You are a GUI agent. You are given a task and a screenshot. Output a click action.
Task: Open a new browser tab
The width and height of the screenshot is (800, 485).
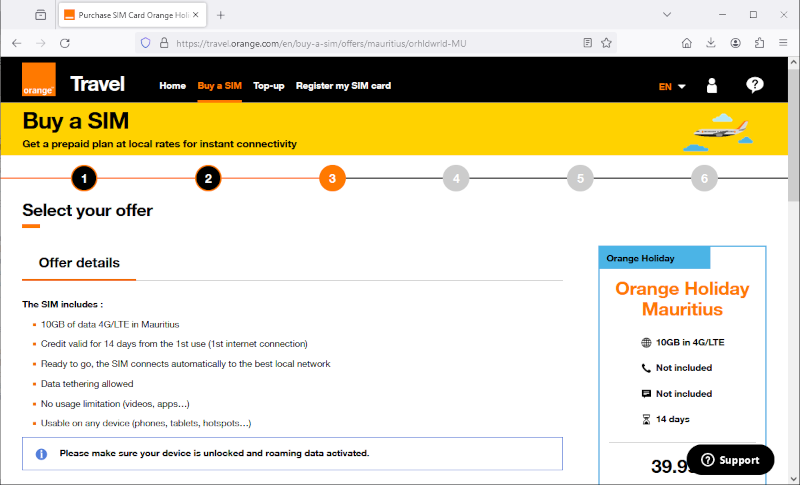220,15
